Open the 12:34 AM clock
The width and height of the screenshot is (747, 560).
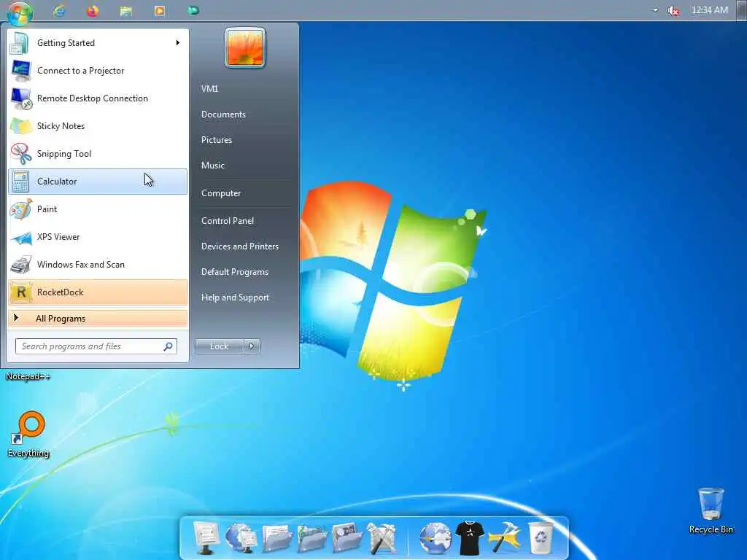(x=709, y=10)
